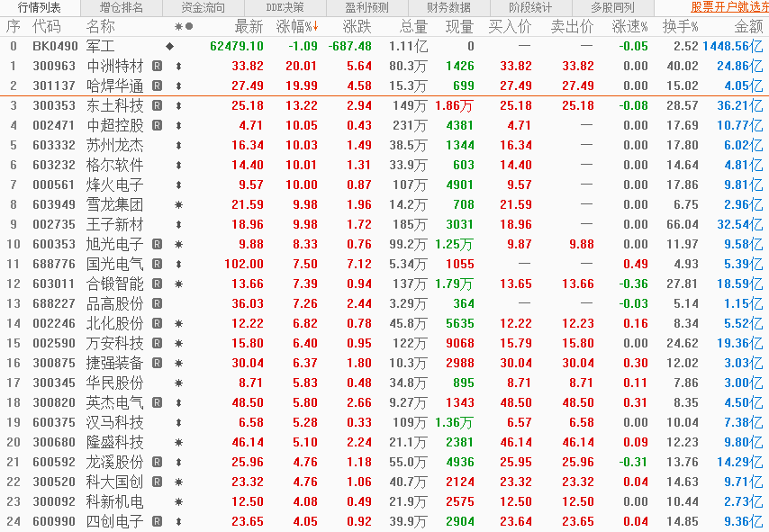769x532 pixels.
Task: Click 66.04 turnover in 王子新材 row
Action: point(683,224)
